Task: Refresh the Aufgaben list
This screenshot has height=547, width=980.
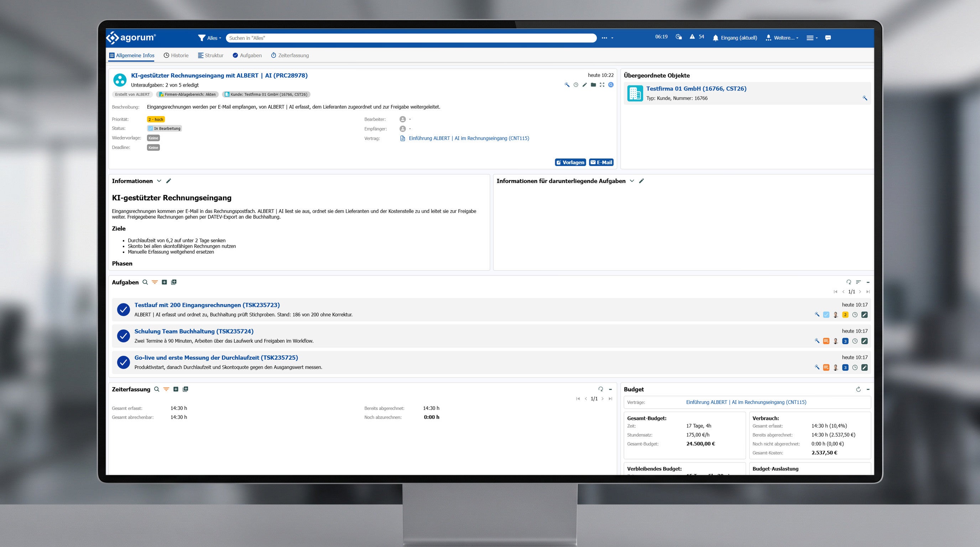Action: click(x=849, y=282)
